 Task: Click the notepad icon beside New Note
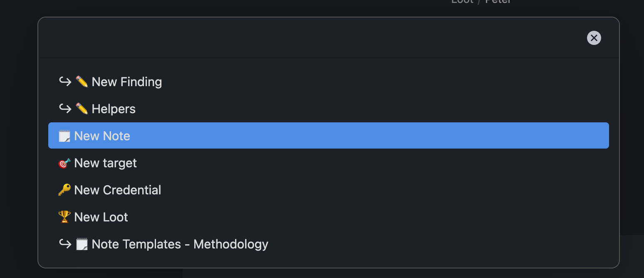[64, 136]
